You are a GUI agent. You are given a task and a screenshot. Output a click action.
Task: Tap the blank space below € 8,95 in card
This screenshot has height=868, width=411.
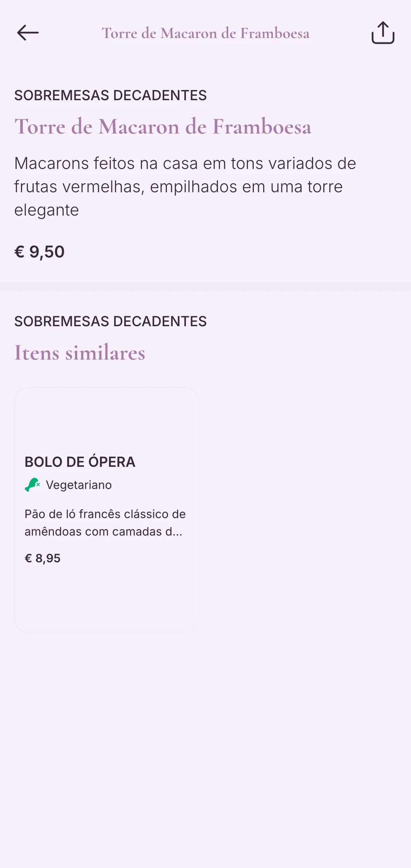106,598
